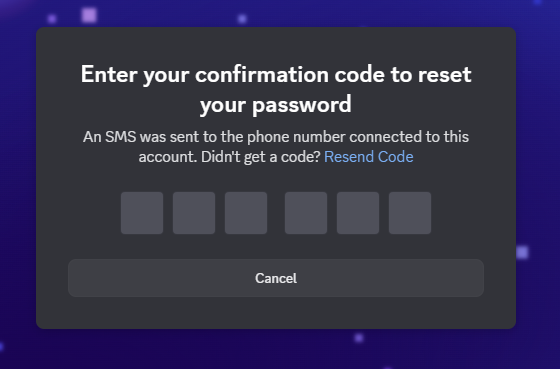Request a new SMS code via Resend Code
This screenshot has width=560, height=369.
pos(369,157)
